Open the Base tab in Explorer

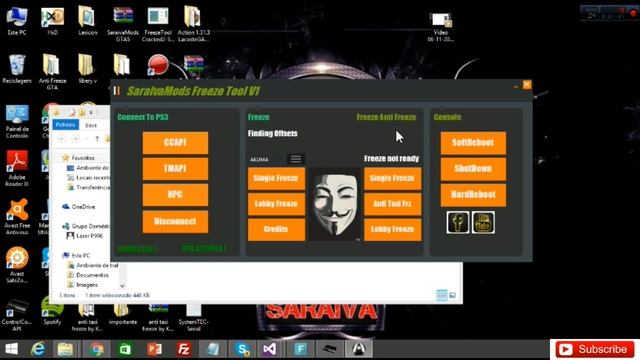click(x=91, y=125)
